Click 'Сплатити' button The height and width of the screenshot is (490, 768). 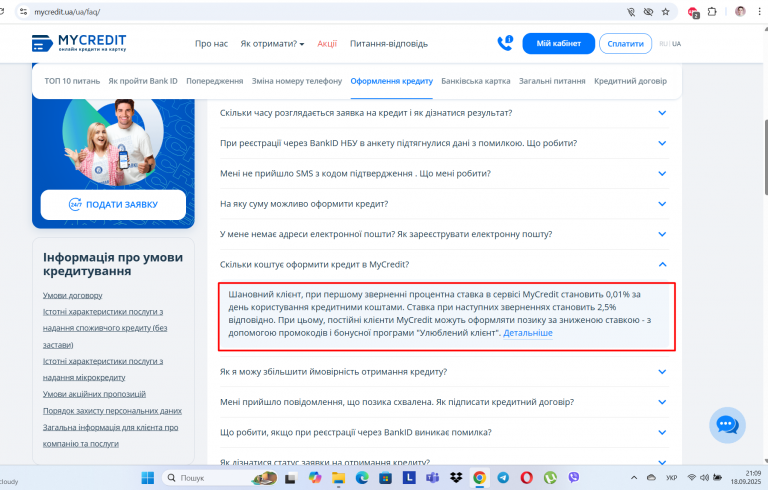[x=625, y=44]
